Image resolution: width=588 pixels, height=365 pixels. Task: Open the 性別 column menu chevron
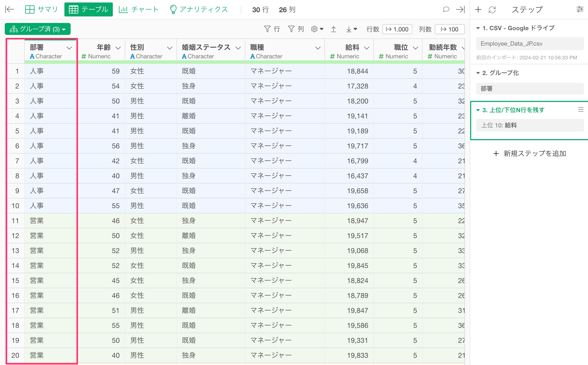(x=170, y=48)
